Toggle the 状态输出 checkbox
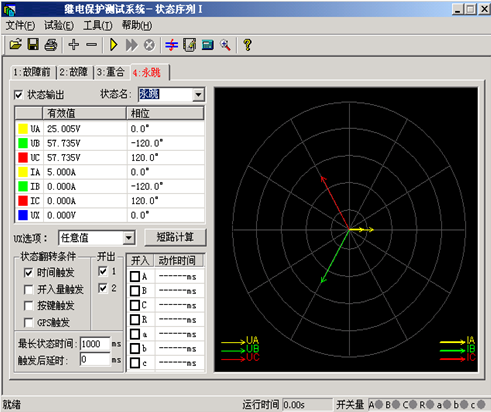The image size is (491, 412). click(x=18, y=95)
